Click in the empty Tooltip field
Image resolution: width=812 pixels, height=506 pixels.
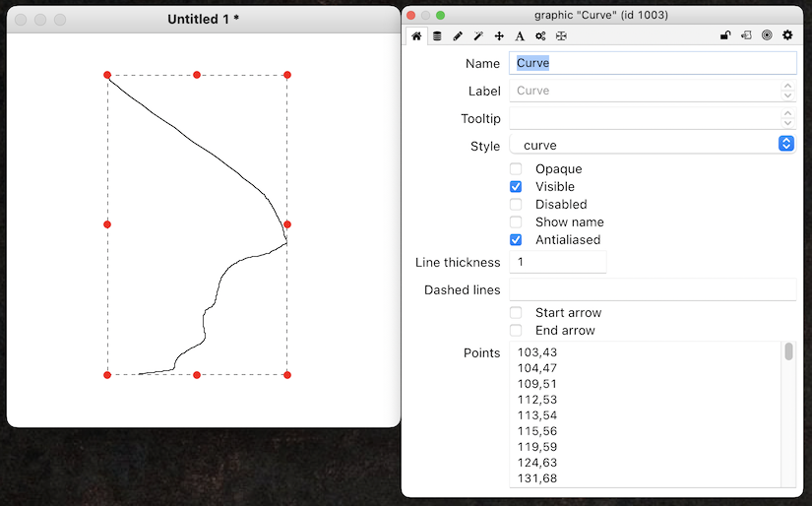[x=645, y=118]
